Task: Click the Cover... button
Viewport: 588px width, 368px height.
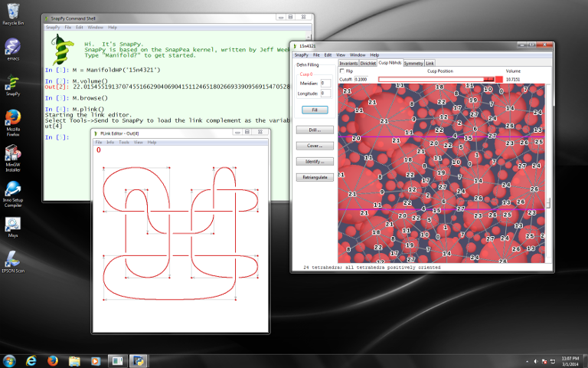Action: tap(315, 146)
